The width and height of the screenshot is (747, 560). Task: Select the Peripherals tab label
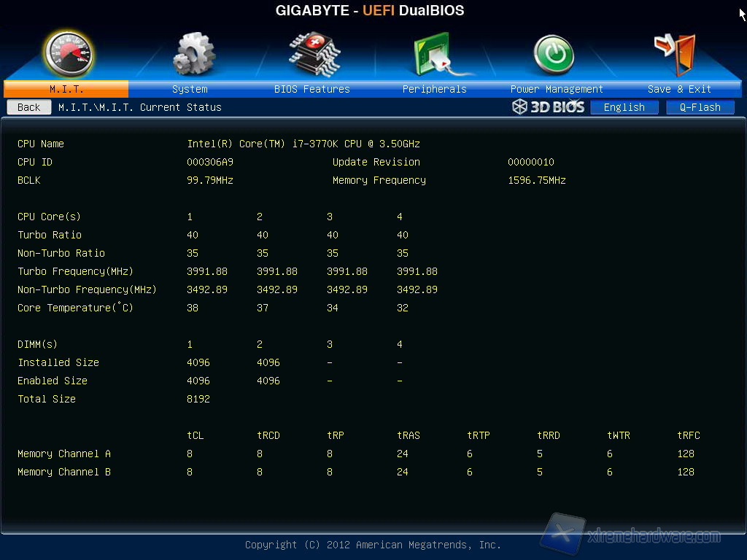(x=434, y=89)
